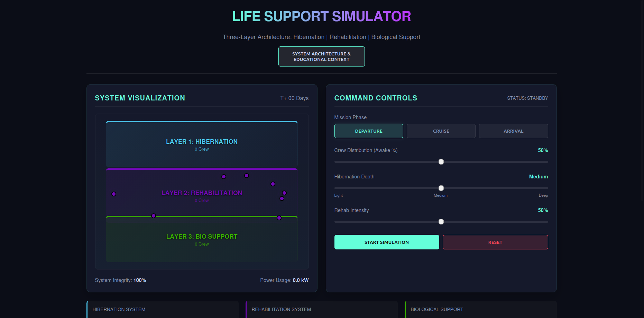The width and height of the screenshot is (644, 318).
Task: Adjust the Rehab Intensity slider
Action: (441, 221)
